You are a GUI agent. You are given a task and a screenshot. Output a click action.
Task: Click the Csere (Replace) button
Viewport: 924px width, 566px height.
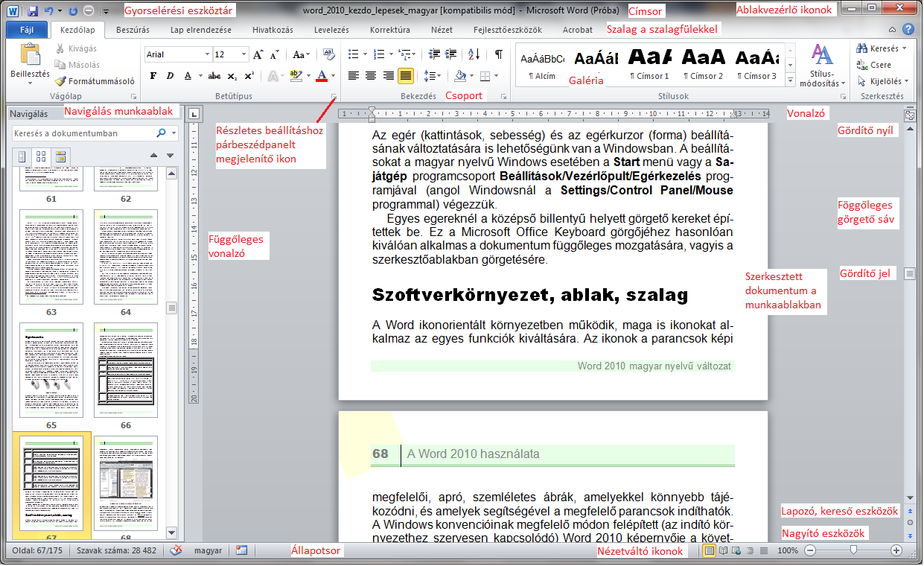(874, 65)
